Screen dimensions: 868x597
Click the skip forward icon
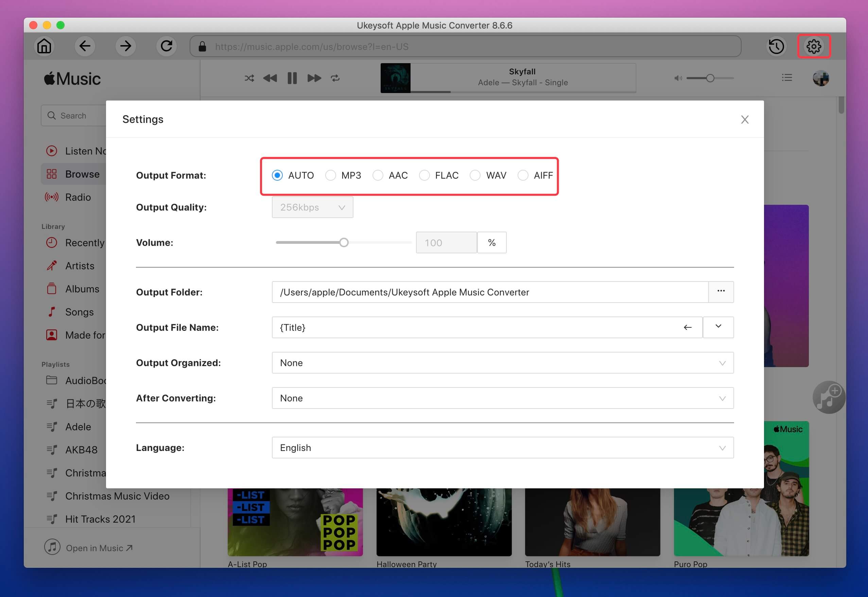point(313,78)
